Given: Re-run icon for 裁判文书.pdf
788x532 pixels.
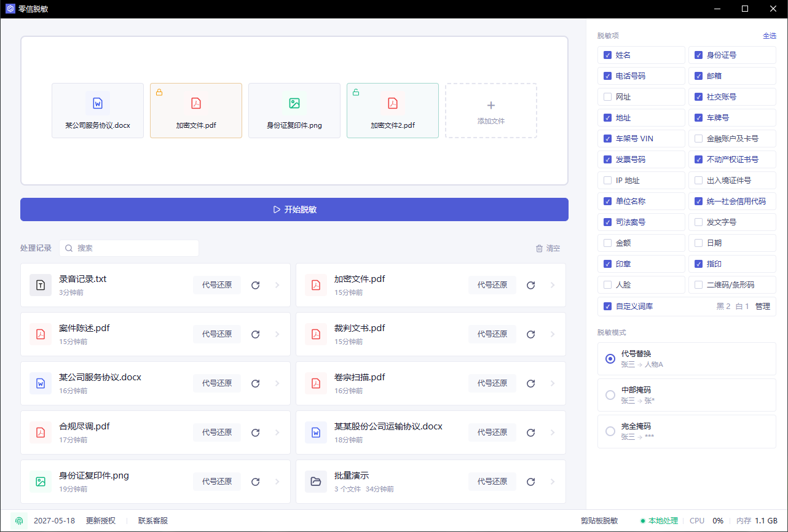Looking at the screenshot, I should click(x=531, y=334).
